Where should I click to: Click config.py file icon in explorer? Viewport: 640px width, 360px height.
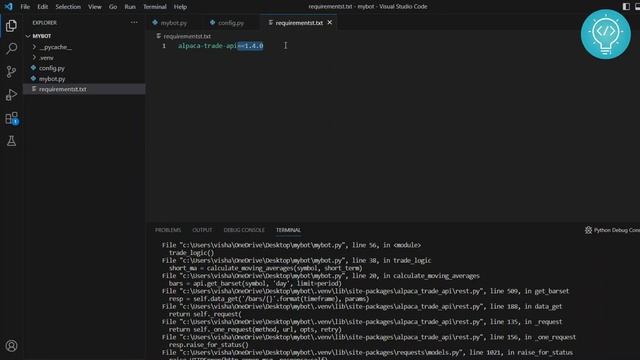coord(33,68)
